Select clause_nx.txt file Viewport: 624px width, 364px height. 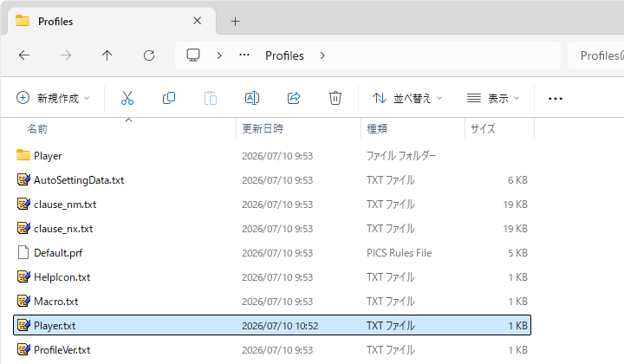pyautogui.click(x=63, y=229)
